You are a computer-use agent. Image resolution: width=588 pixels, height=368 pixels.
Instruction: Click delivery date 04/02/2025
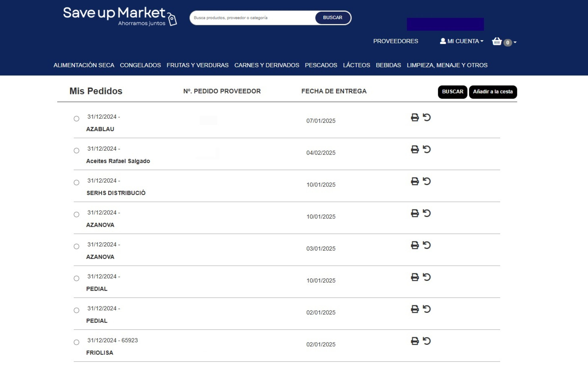coord(321,153)
